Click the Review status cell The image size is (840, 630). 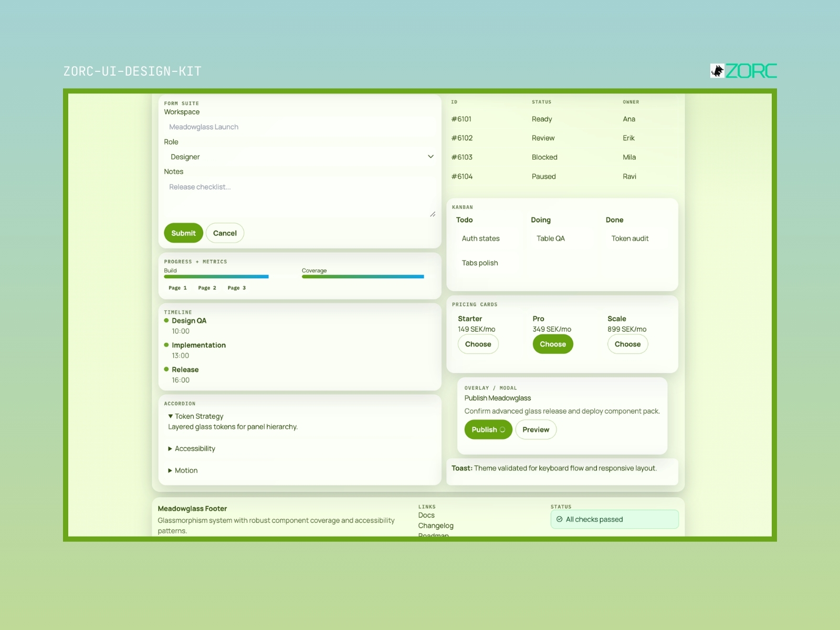point(543,138)
